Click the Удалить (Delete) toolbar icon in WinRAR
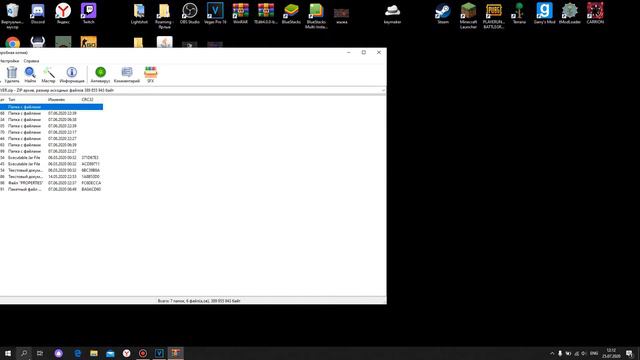Image resolution: width=640 pixels, height=360 pixels. point(12,75)
